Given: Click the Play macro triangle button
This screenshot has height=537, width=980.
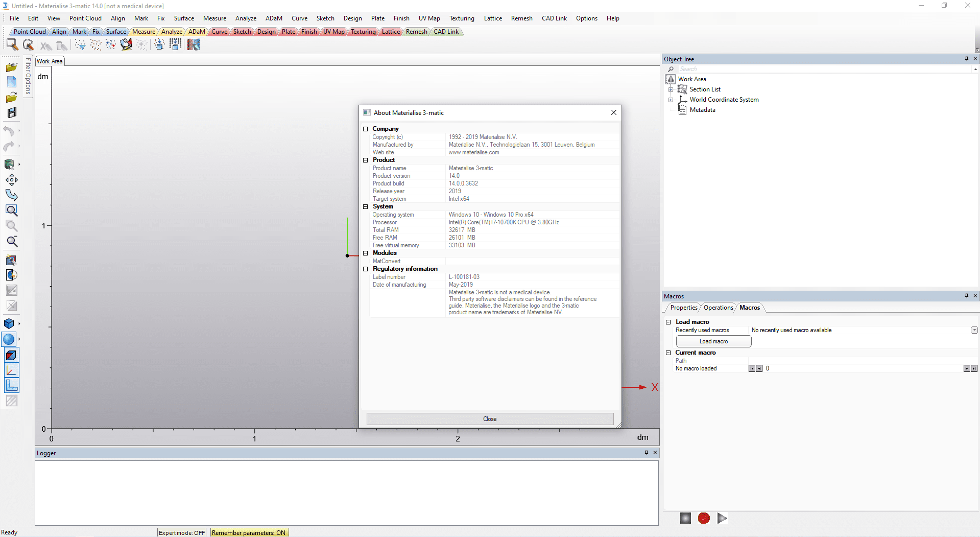Looking at the screenshot, I should 722,518.
